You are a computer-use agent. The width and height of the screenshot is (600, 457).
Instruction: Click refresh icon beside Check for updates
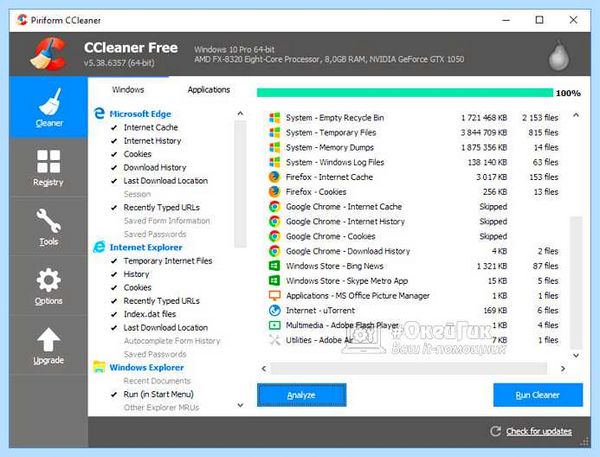click(495, 431)
